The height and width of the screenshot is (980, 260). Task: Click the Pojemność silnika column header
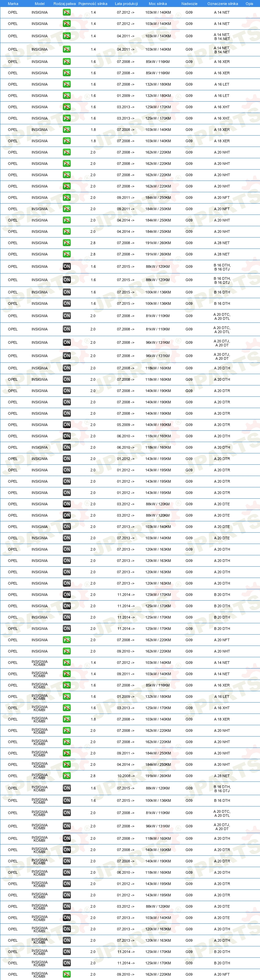coord(93,3)
